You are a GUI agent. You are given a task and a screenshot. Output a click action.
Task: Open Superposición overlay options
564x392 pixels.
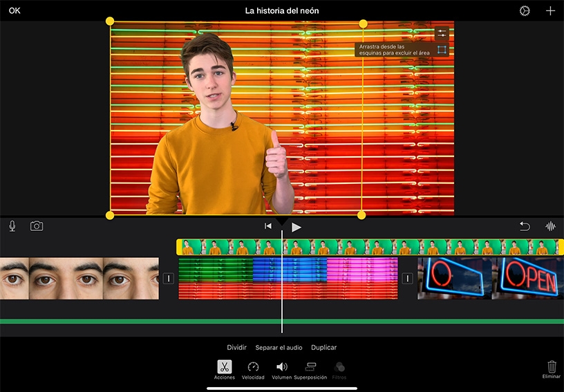click(310, 371)
